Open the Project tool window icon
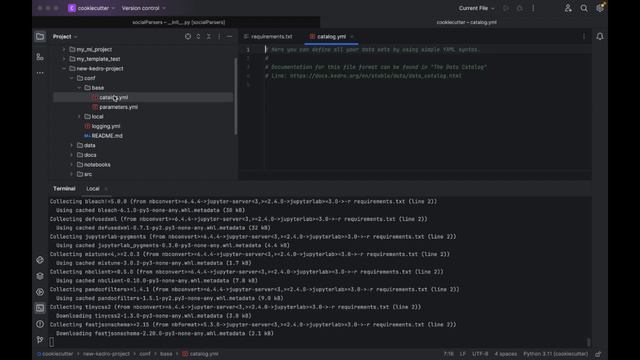 40,37
